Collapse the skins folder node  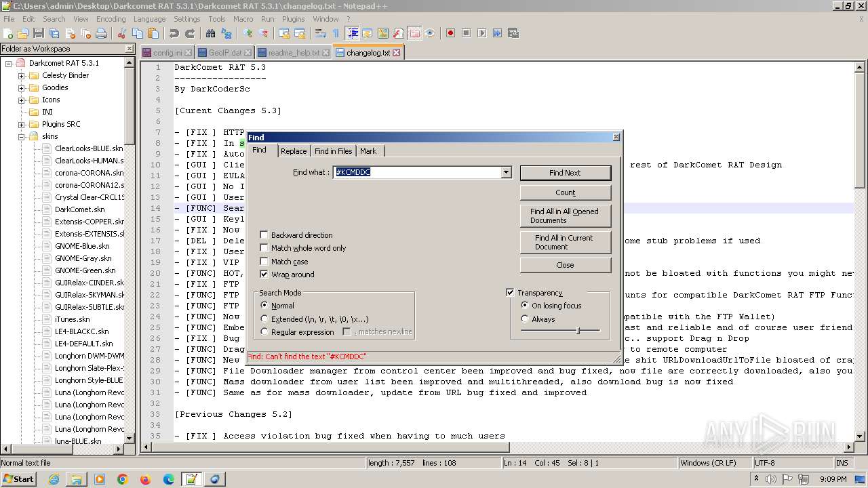pyautogui.click(x=21, y=136)
